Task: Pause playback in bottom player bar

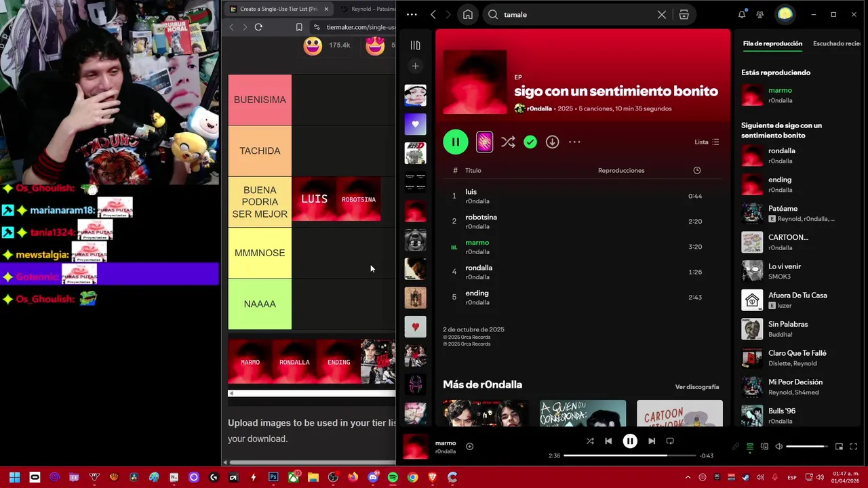Action: pos(630,441)
